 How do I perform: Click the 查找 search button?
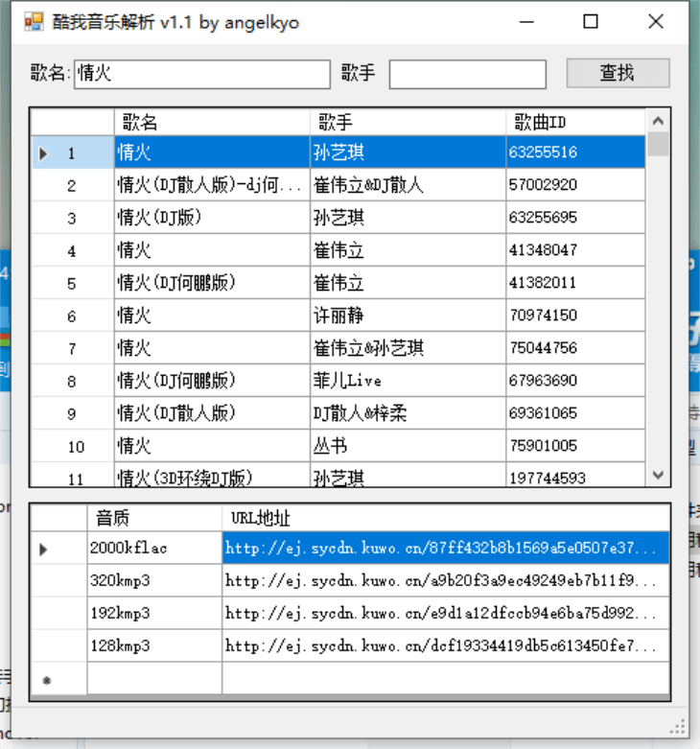tap(618, 73)
